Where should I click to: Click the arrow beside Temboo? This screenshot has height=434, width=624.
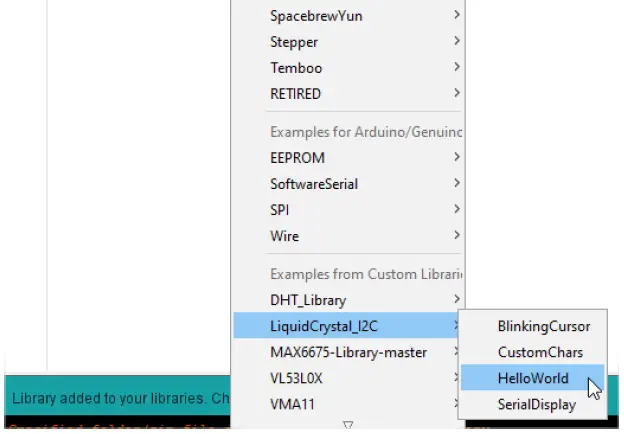457,67
